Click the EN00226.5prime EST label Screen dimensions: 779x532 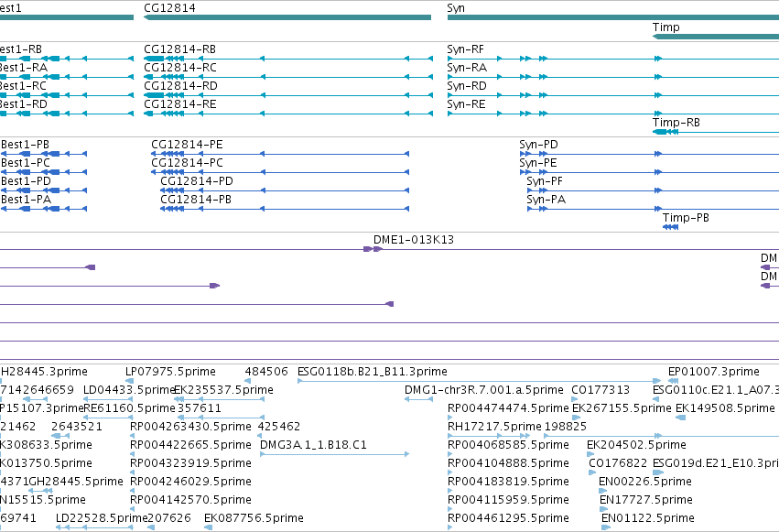644,483
